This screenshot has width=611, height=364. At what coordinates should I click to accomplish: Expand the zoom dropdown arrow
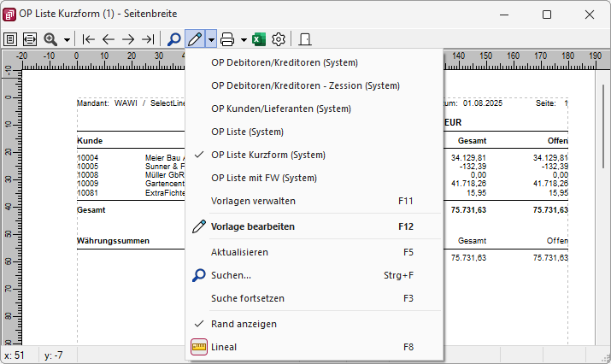(x=67, y=40)
